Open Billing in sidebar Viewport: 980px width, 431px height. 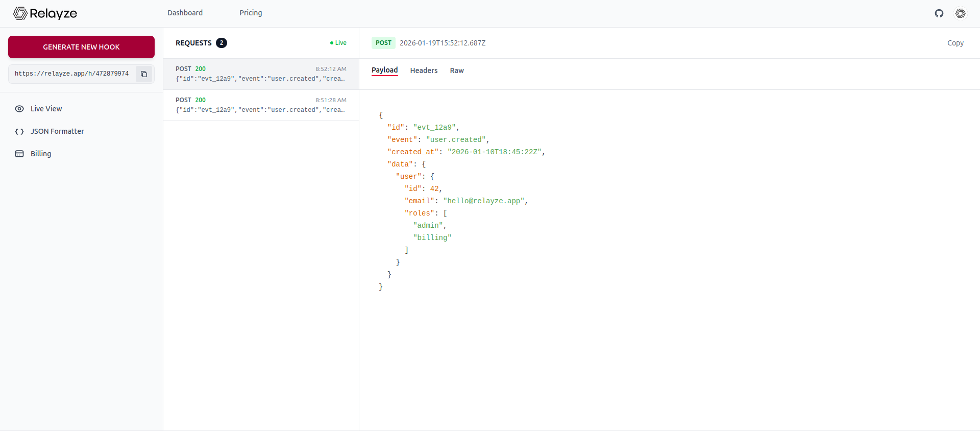81,154
